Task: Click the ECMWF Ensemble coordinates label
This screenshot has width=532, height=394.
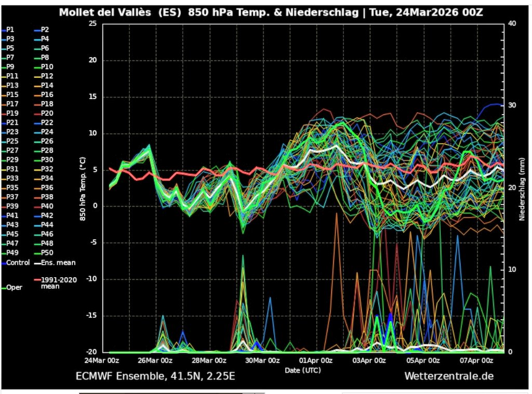Action: tap(155, 375)
